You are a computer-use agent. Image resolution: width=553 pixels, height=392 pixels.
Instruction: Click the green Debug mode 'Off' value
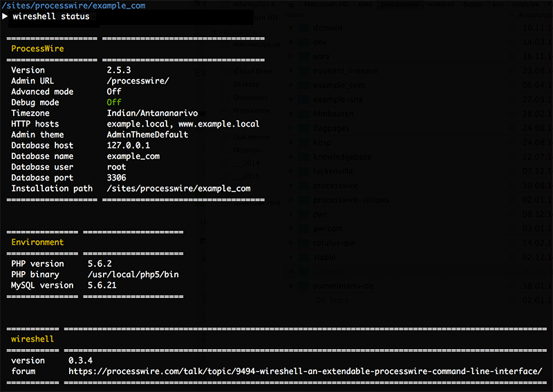coord(114,102)
